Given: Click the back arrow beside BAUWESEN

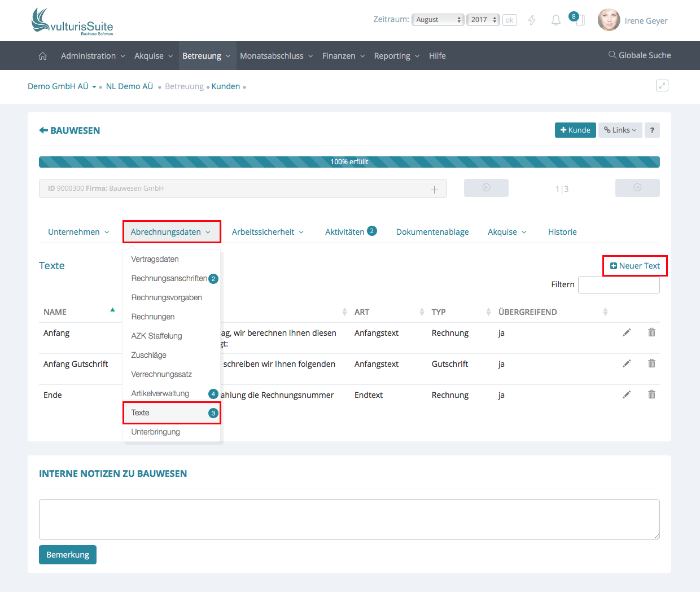Looking at the screenshot, I should (43, 130).
